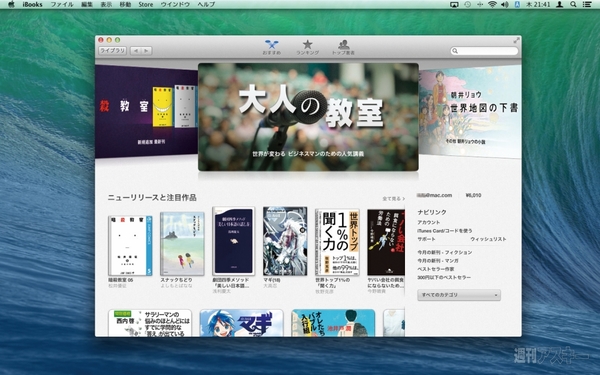Open the マギ promotional tile

(241, 323)
